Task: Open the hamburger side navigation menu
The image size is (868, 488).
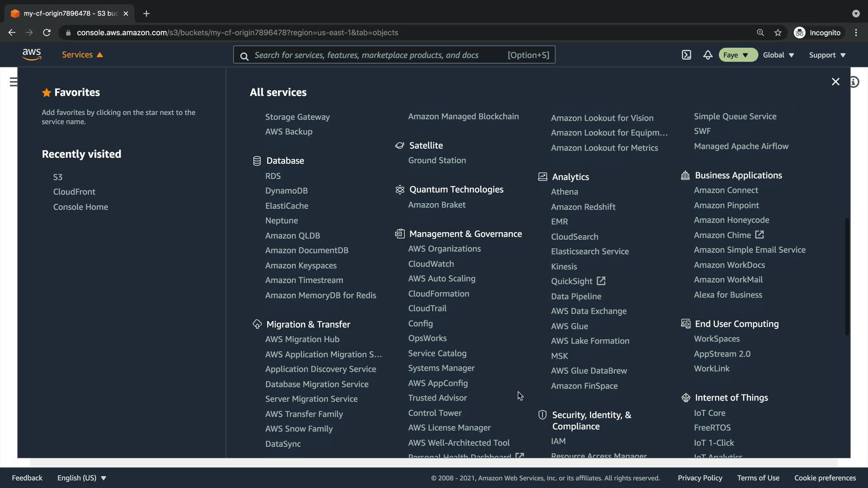Action: pyautogui.click(x=14, y=82)
